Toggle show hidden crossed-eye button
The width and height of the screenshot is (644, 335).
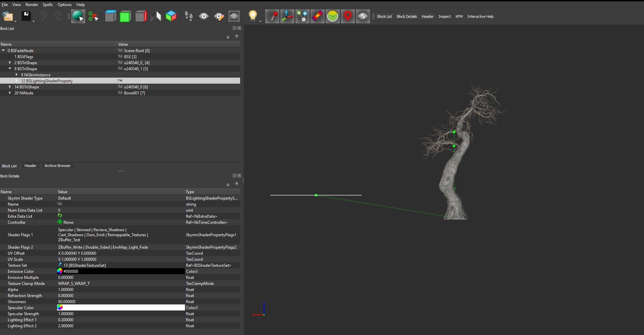click(363, 16)
